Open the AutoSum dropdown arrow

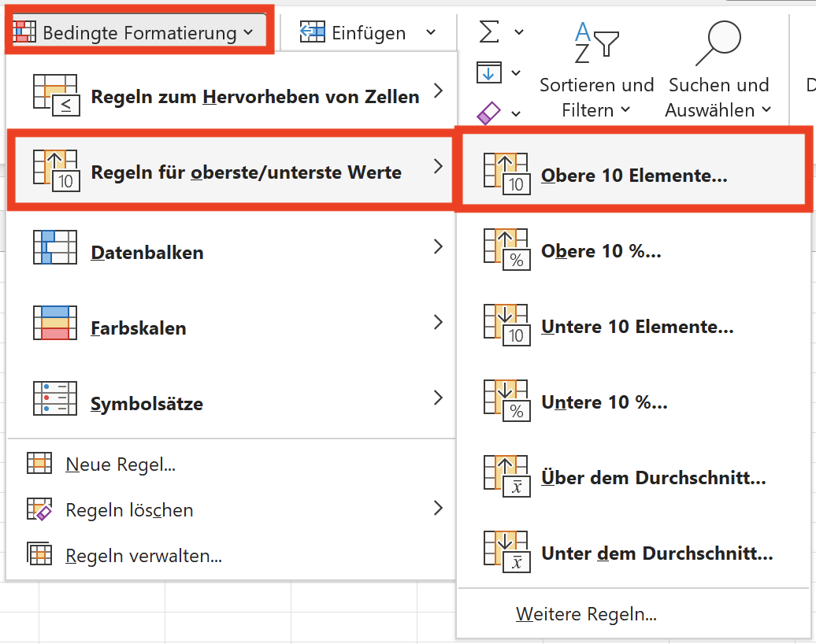tap(518, 32)
